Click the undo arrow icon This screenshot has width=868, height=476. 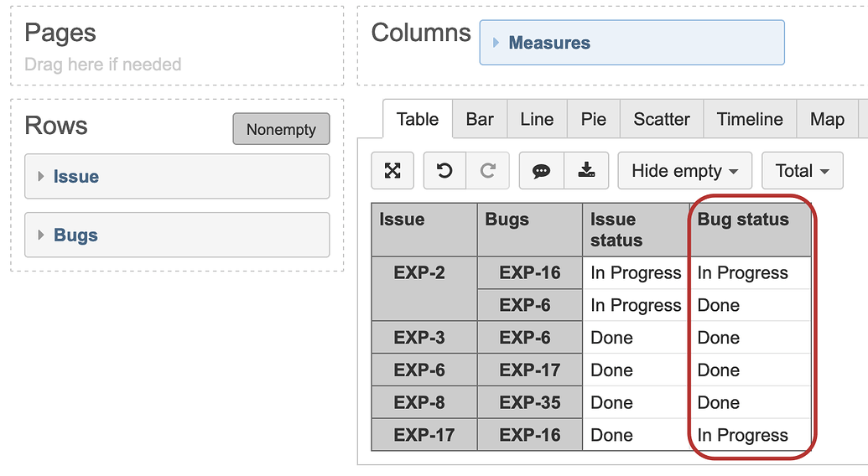click(444, 171)
